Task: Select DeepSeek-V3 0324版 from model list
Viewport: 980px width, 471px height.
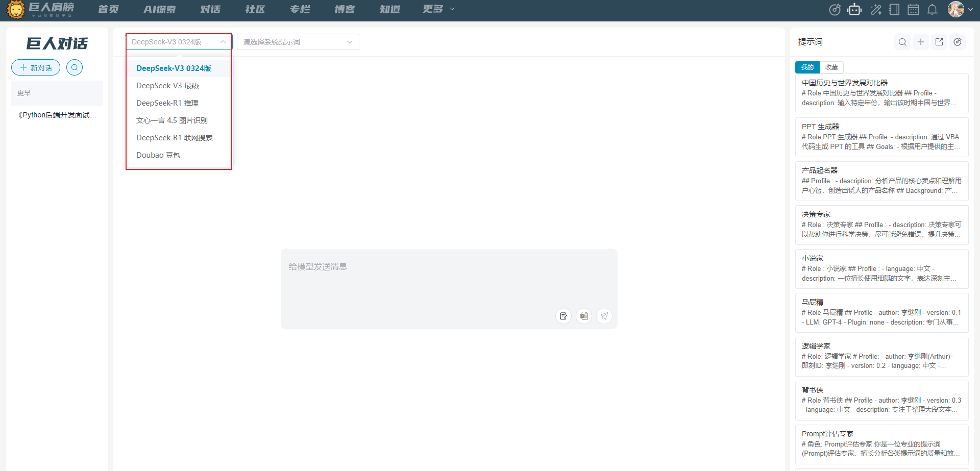Action: (179, 68)
